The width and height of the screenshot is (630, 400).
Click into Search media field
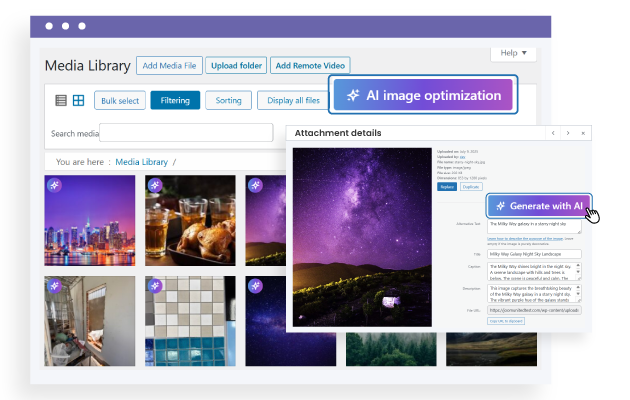pyautogui.click(x=186, y=133)
